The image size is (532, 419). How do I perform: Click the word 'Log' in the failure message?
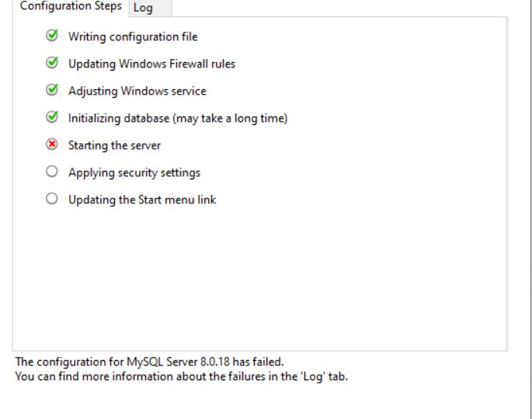tap(312, 377)
